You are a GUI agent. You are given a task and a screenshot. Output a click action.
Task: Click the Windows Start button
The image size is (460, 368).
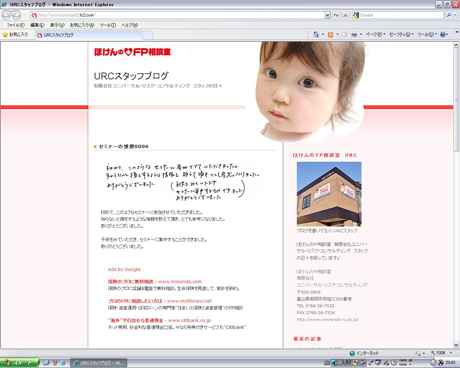click(x=19, y=363)
